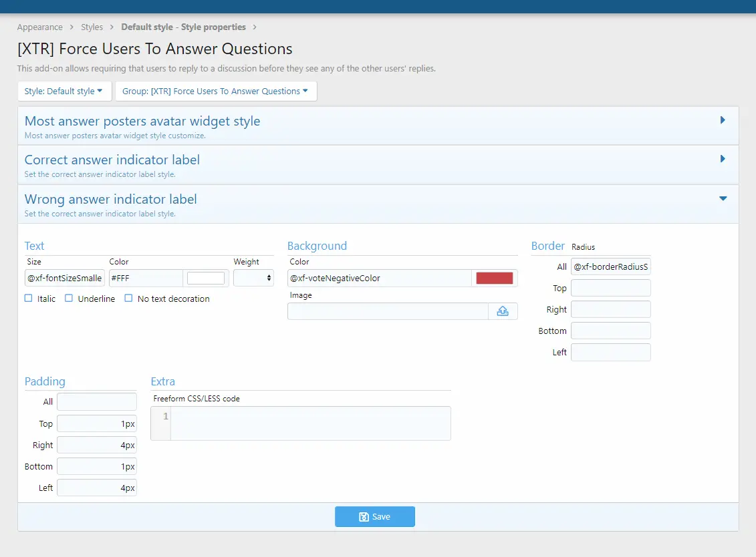The image size is (756, 557).
Task: Enable the Italic checkbox
Action: click(x=29, y=299)
